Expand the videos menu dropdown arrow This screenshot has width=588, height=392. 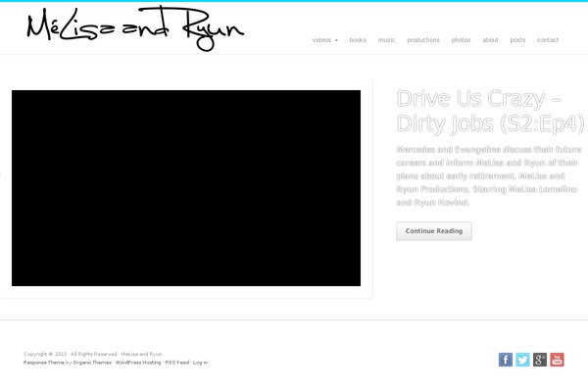[336, 40]
